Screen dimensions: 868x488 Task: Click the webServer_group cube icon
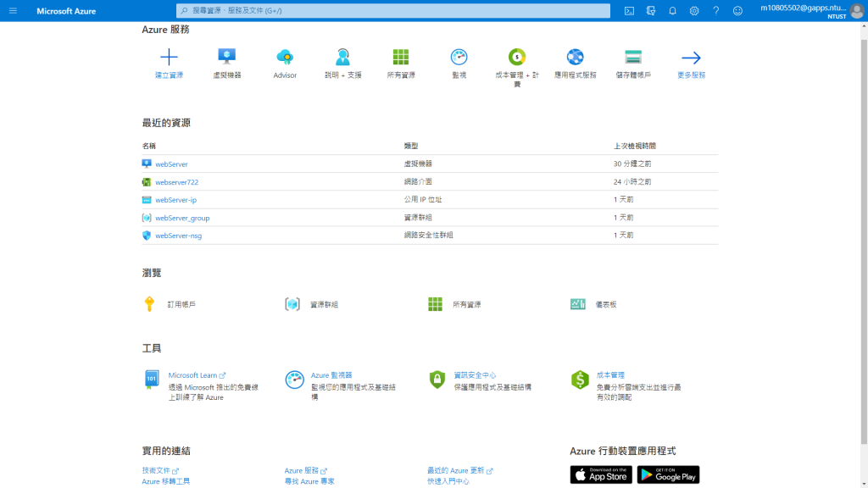[x=147, y=218]
